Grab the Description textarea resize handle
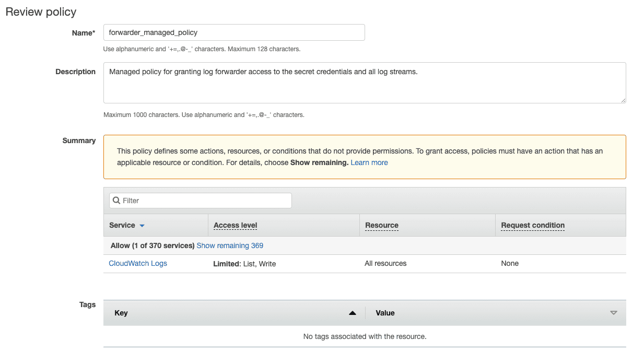644x363 pixels. coord(623,100)
